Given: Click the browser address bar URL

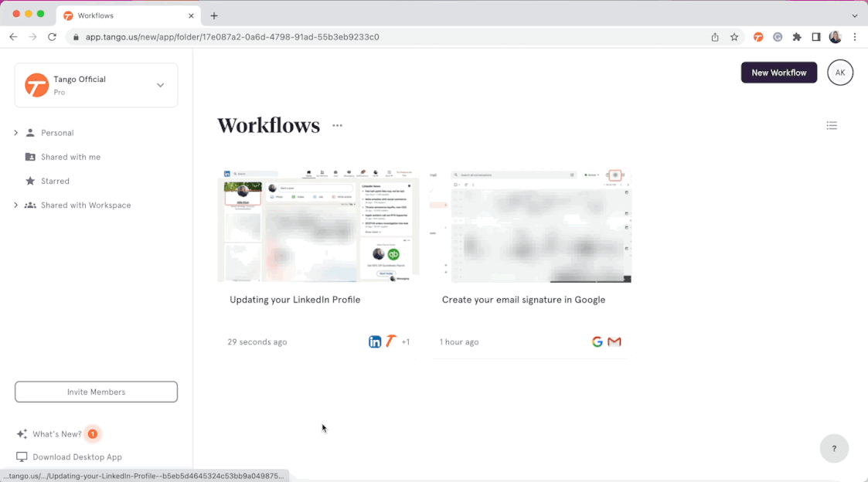Looking at the screenshot, I should point(232,37).
